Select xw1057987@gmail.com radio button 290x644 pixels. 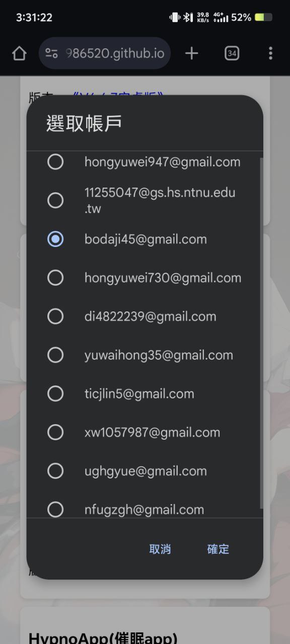(x=55, y=432)
